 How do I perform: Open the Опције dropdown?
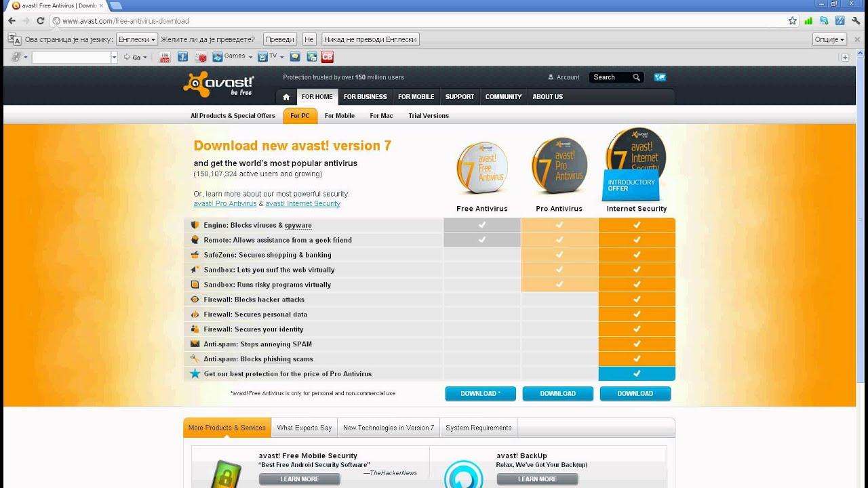pyautogui.click(x=829, y=39)
